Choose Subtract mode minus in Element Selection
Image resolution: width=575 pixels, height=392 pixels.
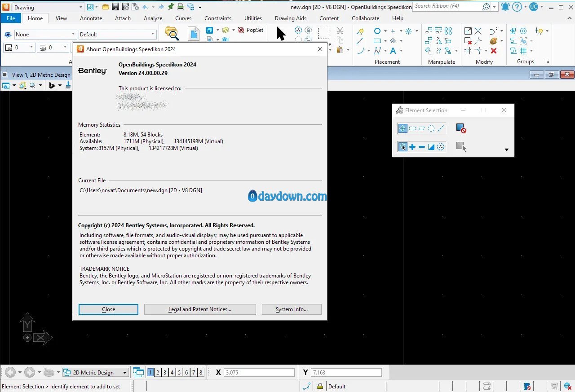pos(422,147)
